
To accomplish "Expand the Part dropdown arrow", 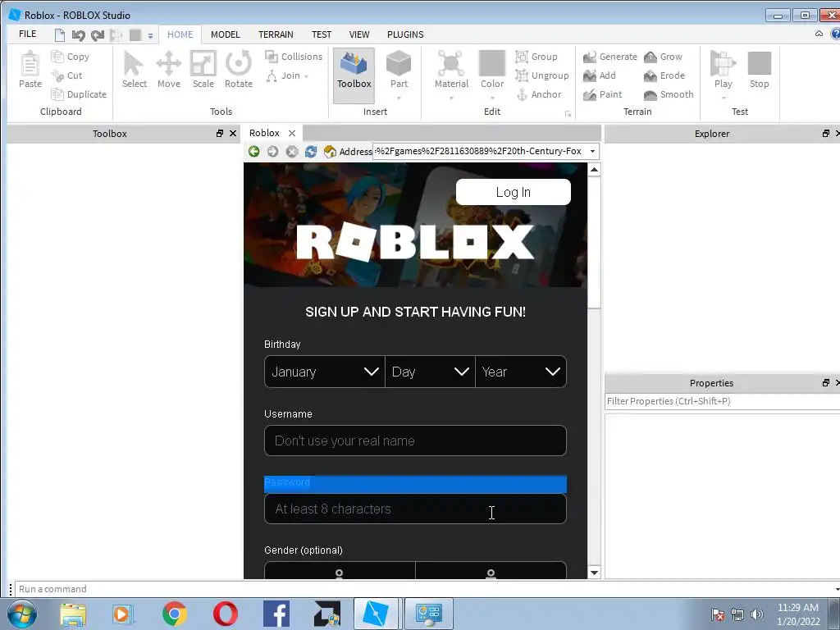I will click(x=399, y=98).
